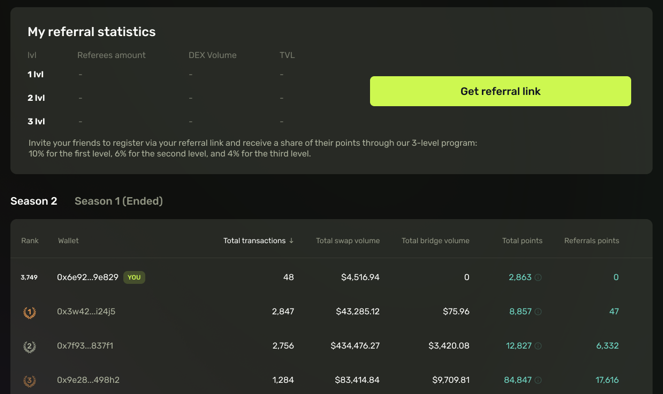The image size is (663, 394).
Task: Click the Rank column header
Action: 30,241
